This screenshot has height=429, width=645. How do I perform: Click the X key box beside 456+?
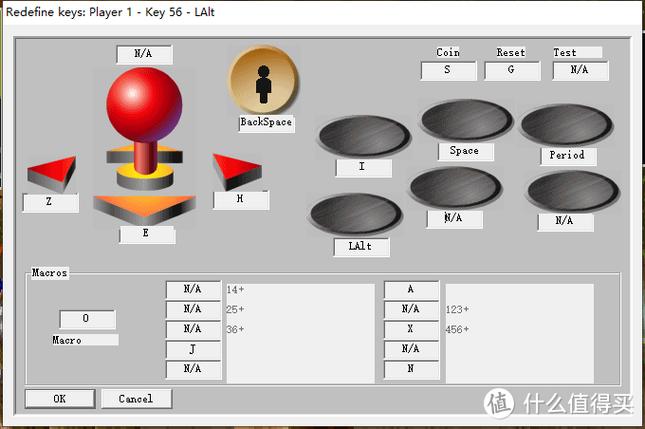411,329
